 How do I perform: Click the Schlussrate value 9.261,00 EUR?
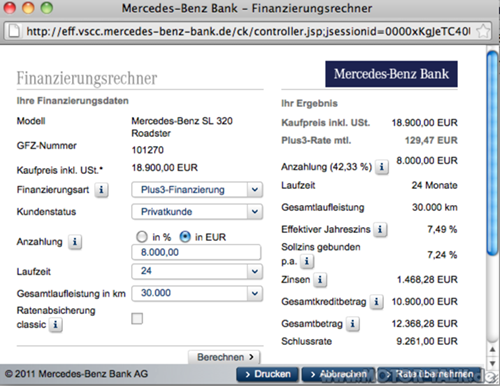pos(427,341)
